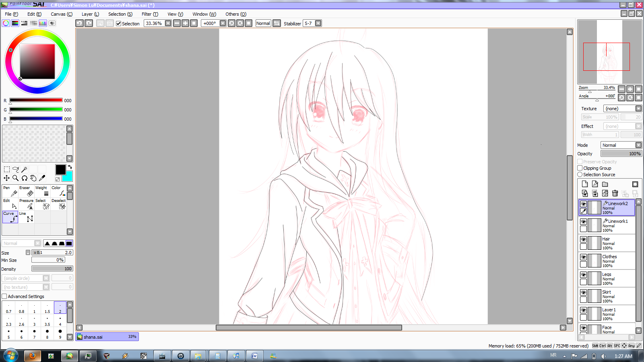This screenshot has width=644, height=362.
Task: Toggle visibility of the Clothes layer
Action: (583, 257)
